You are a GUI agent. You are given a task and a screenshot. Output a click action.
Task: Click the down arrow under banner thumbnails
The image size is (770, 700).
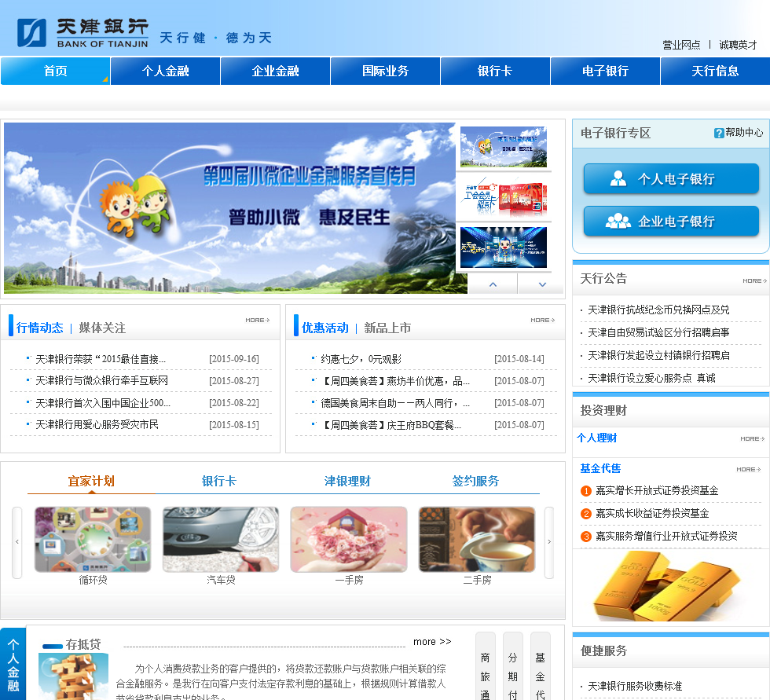pos(542,284)
